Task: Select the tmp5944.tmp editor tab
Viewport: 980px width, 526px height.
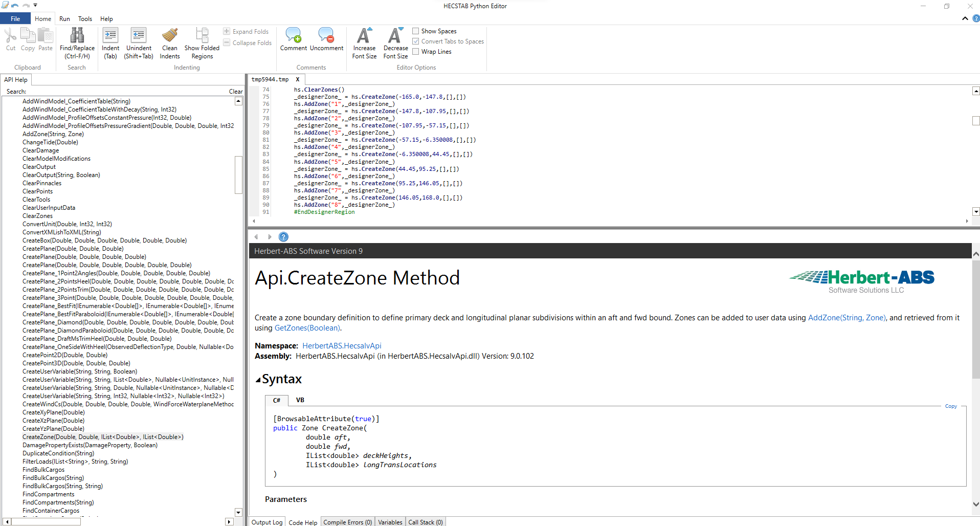Action: click(270, 79)
